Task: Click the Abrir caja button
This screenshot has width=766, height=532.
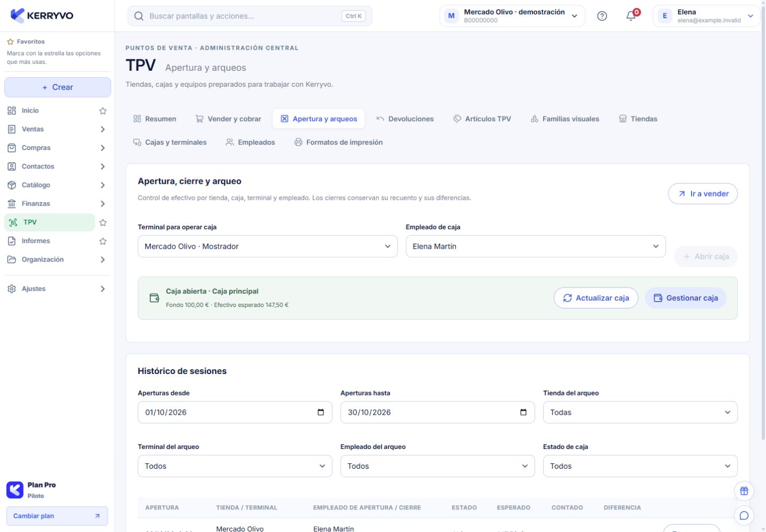Action: (705, 257)
